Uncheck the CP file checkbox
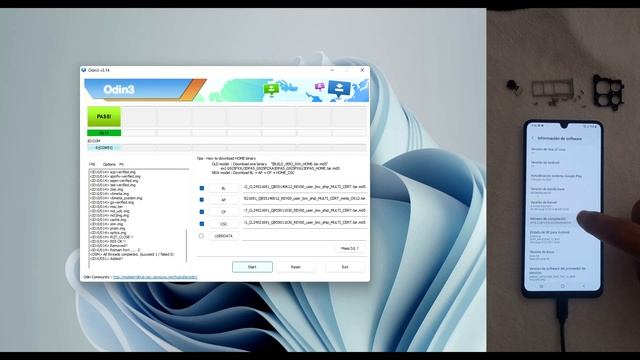The width and height of the screenshot is (640, 360). 202,212
